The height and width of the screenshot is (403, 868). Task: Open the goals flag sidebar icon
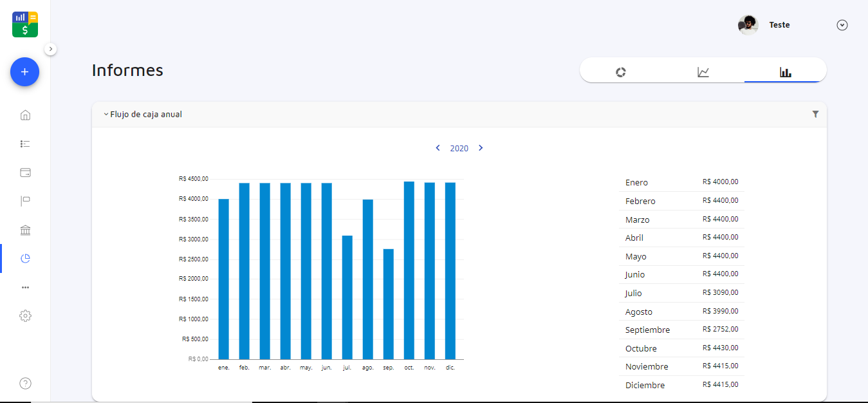[25, 201]
